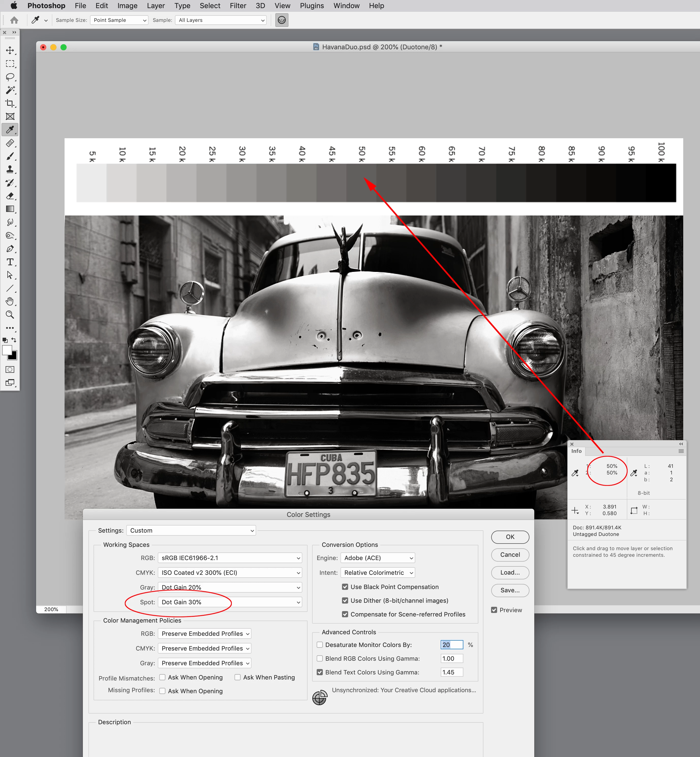Select the Move tool
Image resolution: width=700 pixels, height=757 pixels.
[x=10, y=50]
